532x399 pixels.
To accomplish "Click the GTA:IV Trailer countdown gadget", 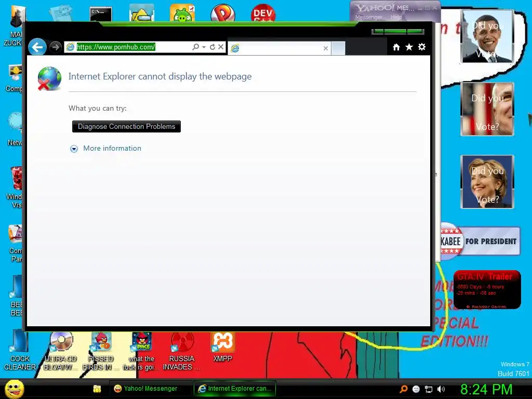I will click(x=487, y=289).
